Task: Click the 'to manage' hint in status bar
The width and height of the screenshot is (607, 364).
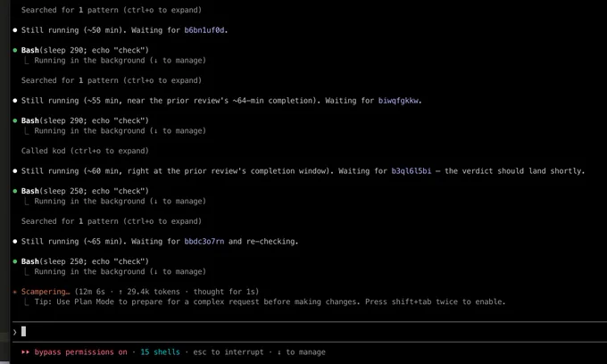Action: [301, 352]
